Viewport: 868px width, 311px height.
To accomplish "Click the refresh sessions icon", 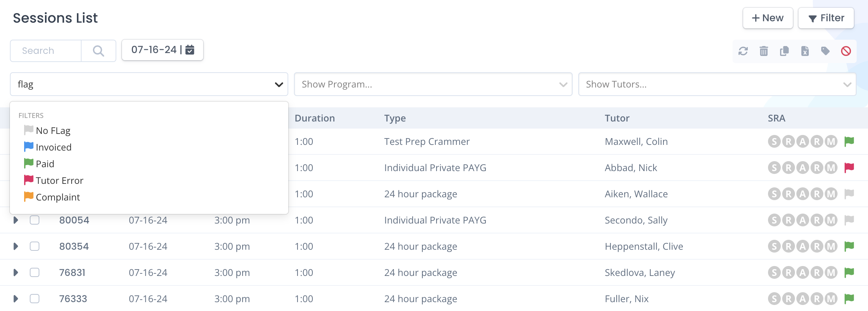I will (743, 51).
